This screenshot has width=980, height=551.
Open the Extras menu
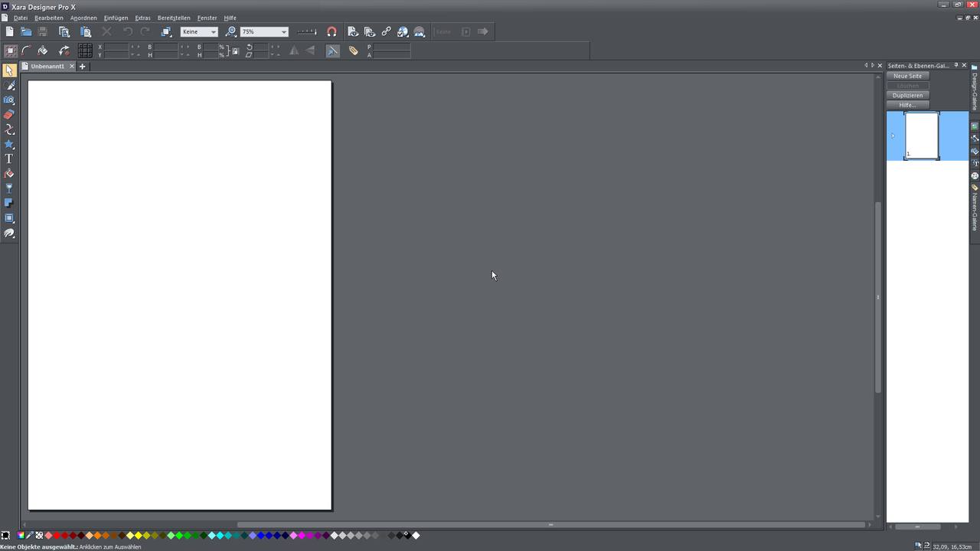pyautogui.click(x=143, y=18)
